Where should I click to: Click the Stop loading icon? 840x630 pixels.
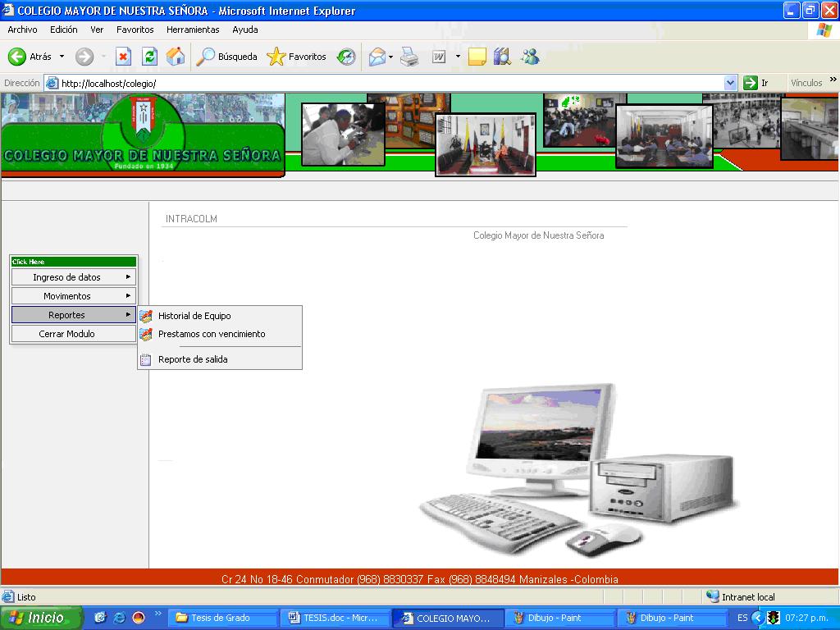(123, 57)
